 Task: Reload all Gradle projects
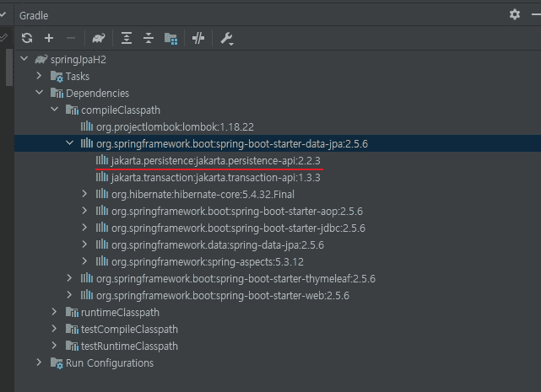pyautogui.click(x=27, y=38)
